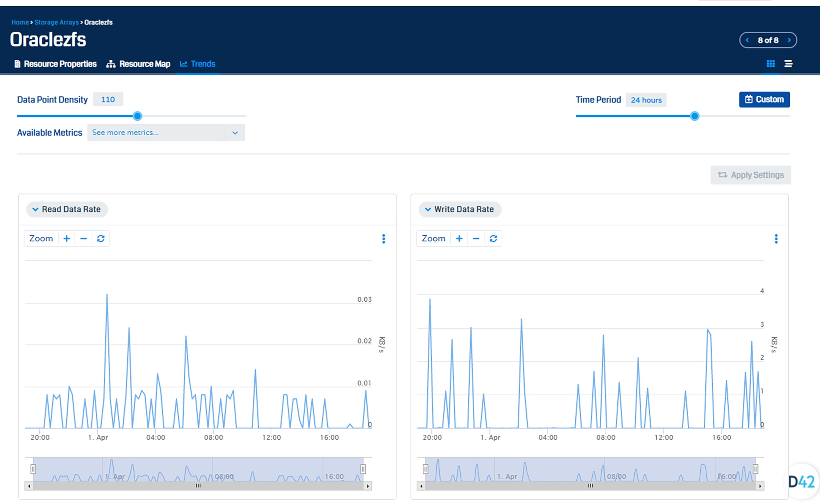Switch to grid layout view icon
The width and height of the screenshot is (820, 504).
click(x=770, y=64)
